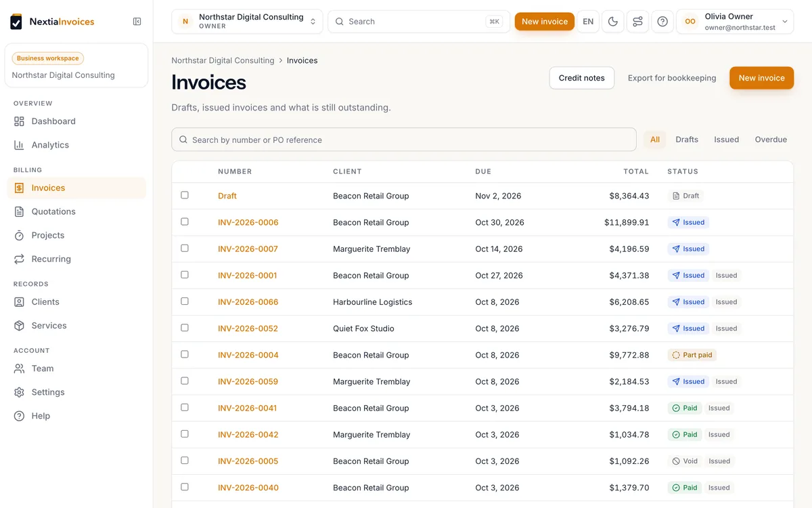The width and height of the screenshot is (812, 508).
Task: Click the Draft status badge on the draft row
Action: point(685,196)
